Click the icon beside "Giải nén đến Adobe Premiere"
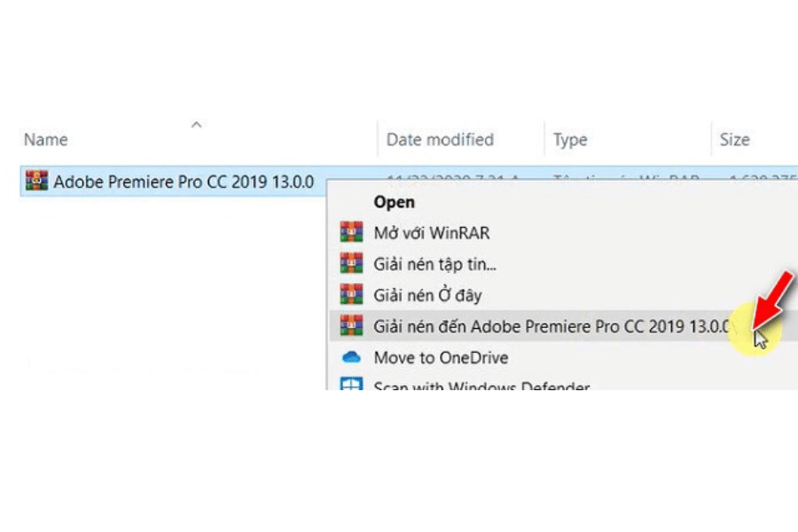 click(x=352, y=326)
